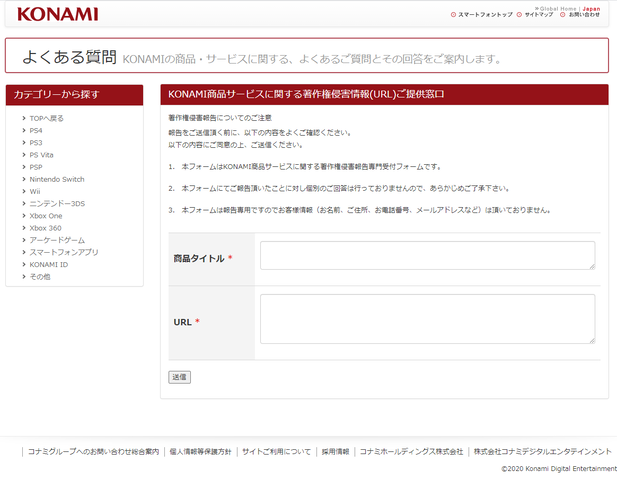617x480 pixels.
Task: Open the スマートフォントップ link
Action: pyautogui.click(x=485, y=15)
